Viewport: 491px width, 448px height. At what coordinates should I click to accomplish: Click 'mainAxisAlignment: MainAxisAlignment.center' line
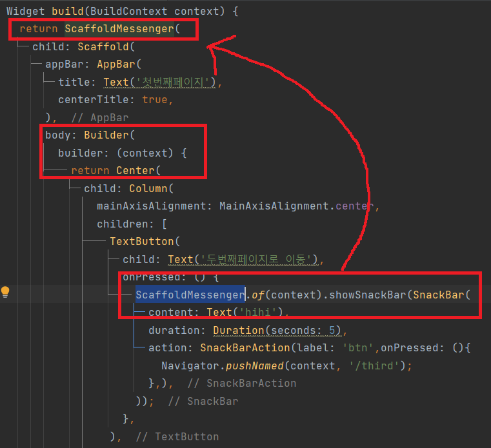pos(238,206)
